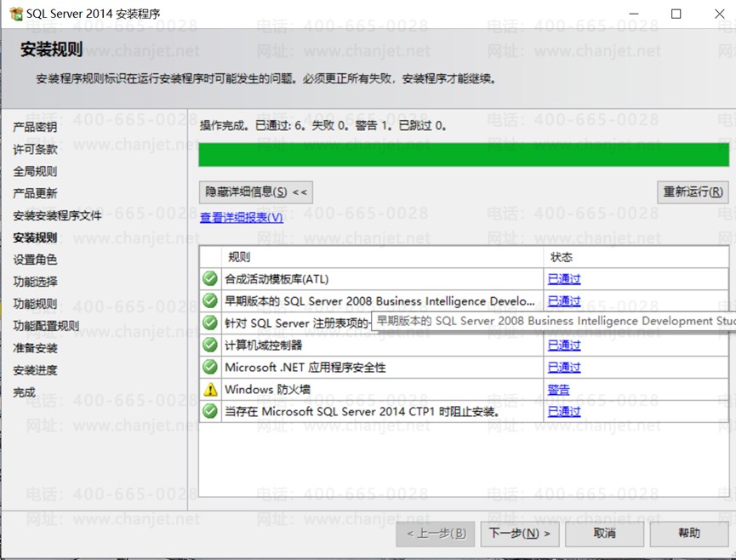Click the 重新运行 button
736x560 pixels.
coord(693,192)
